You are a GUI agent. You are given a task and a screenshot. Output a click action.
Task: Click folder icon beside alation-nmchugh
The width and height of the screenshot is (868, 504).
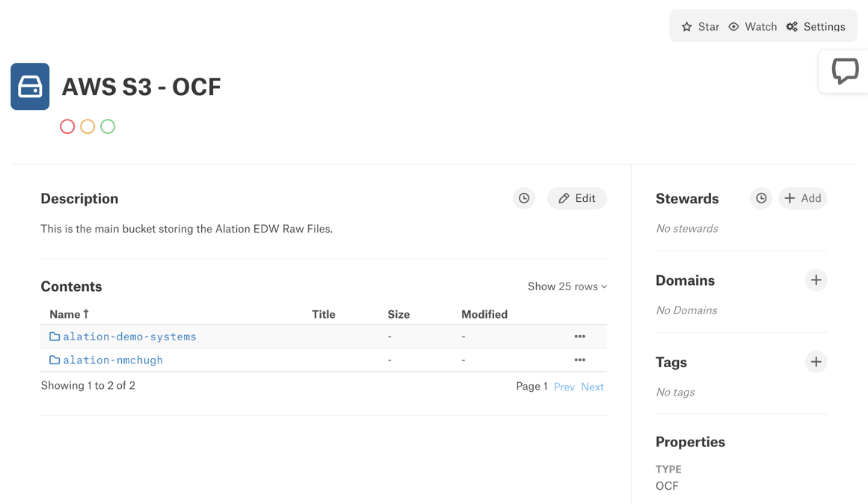tap(55, 360)
